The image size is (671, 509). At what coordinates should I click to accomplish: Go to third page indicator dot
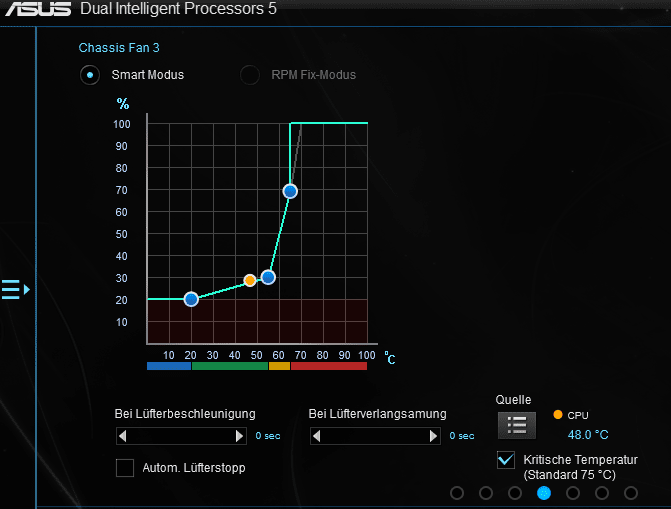point(515,493)
